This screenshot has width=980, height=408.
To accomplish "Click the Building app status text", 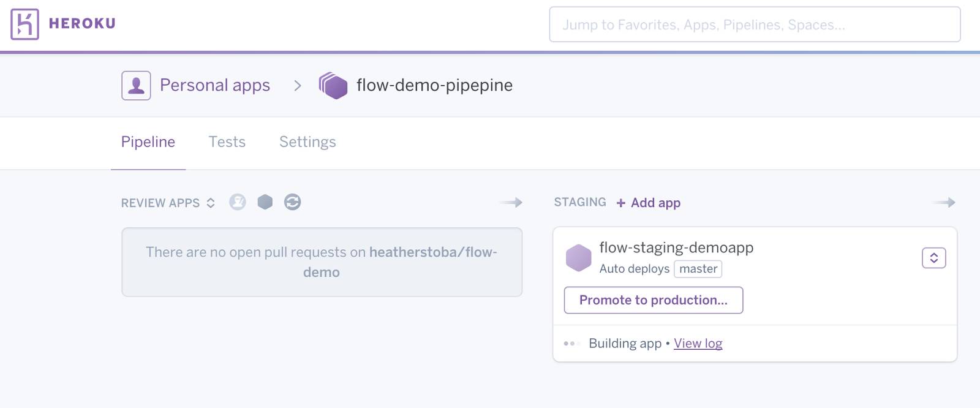I will pyautogui.click(x=625, y=344).
